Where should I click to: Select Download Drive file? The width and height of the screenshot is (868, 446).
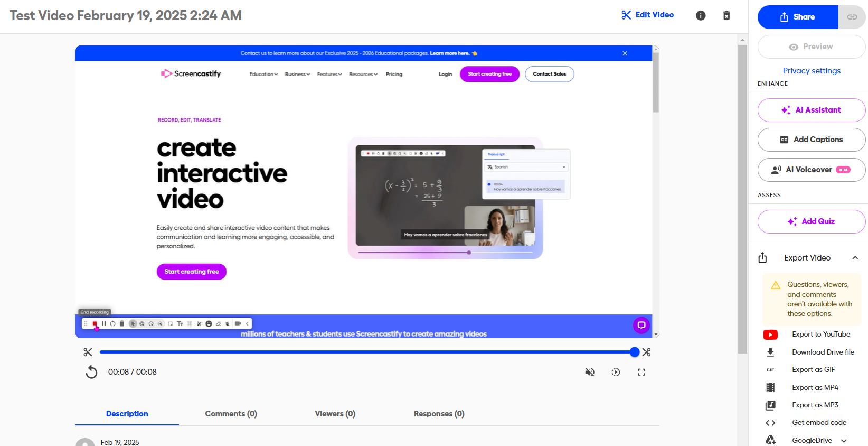(823, 352)
